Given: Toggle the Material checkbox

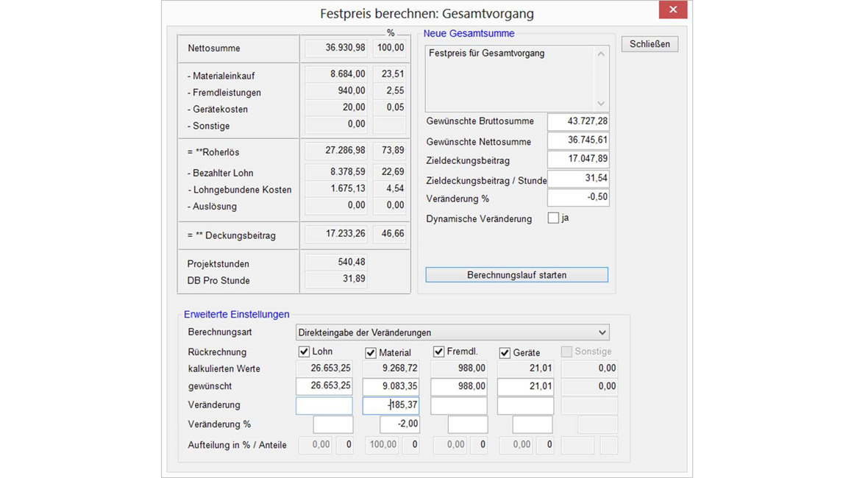Looking at the screenshot, I should tap(371, 353).
